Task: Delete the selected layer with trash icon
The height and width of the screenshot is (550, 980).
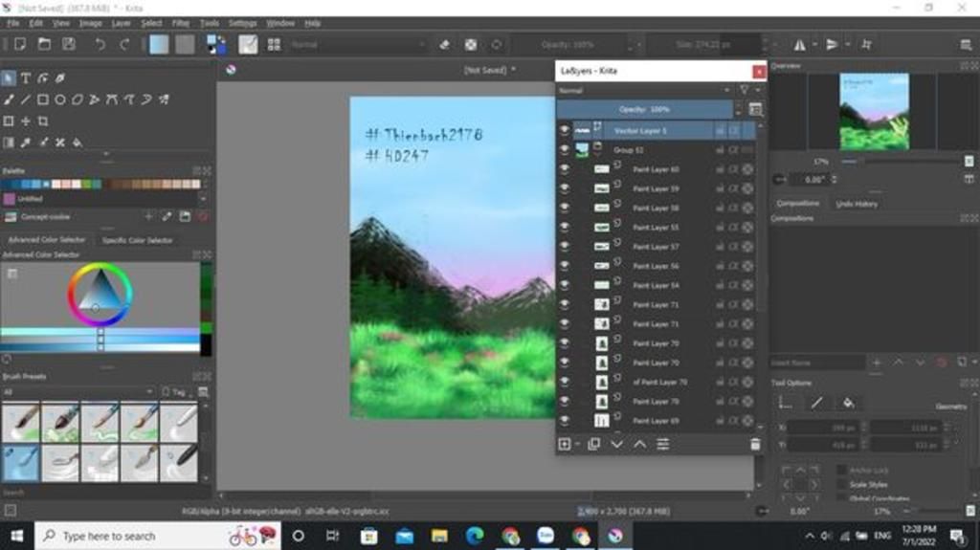Action: (755, 444)
